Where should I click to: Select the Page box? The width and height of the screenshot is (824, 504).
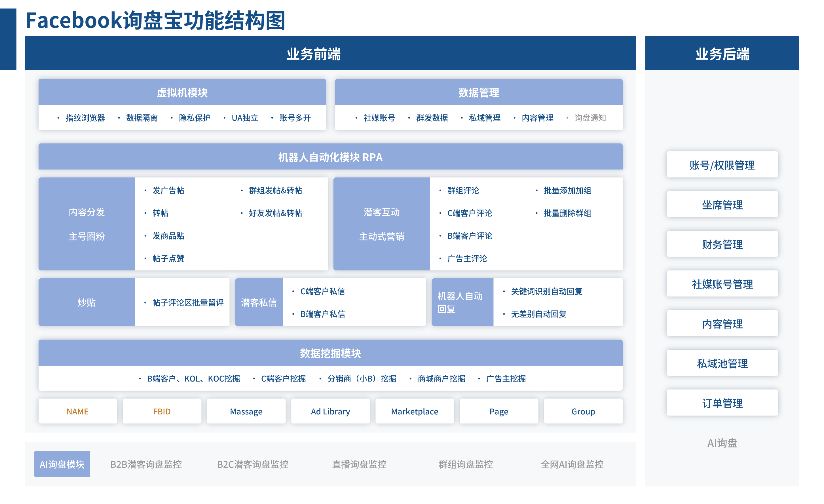point(499,411)
